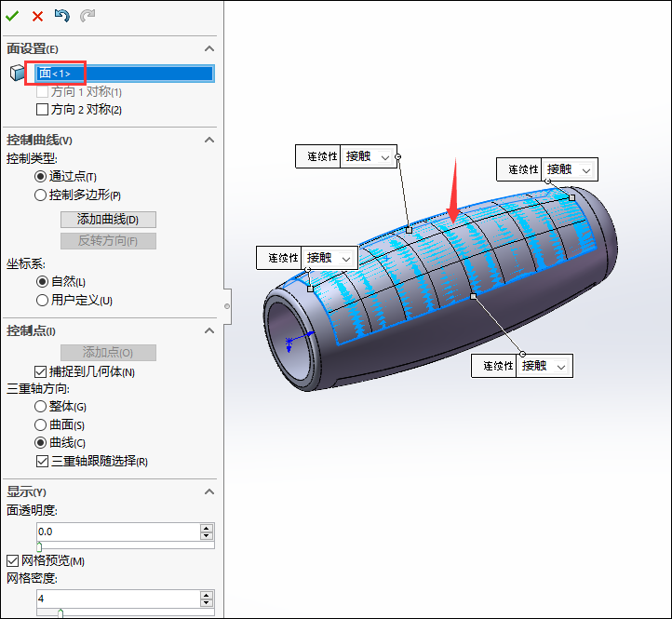Click the 面透明度 slider handle
Viewport: 672px width, 619px height.
(39, 546)
